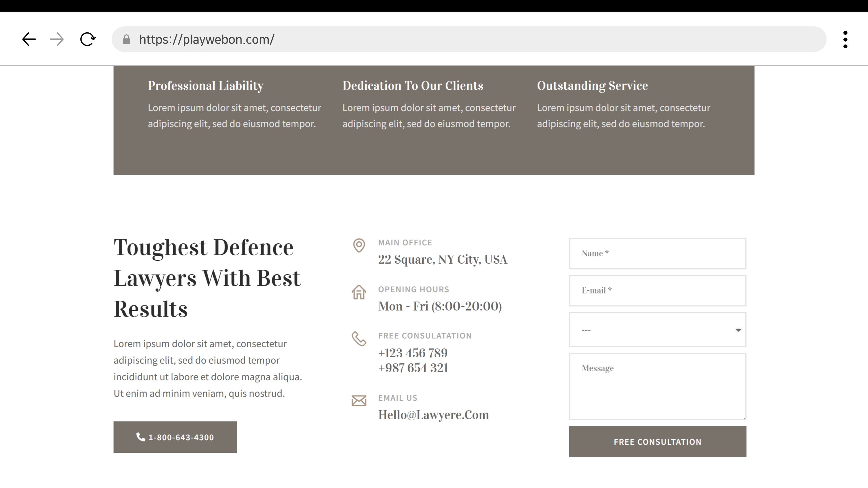Open the three-dot browser menu

(x=845, y=40)
